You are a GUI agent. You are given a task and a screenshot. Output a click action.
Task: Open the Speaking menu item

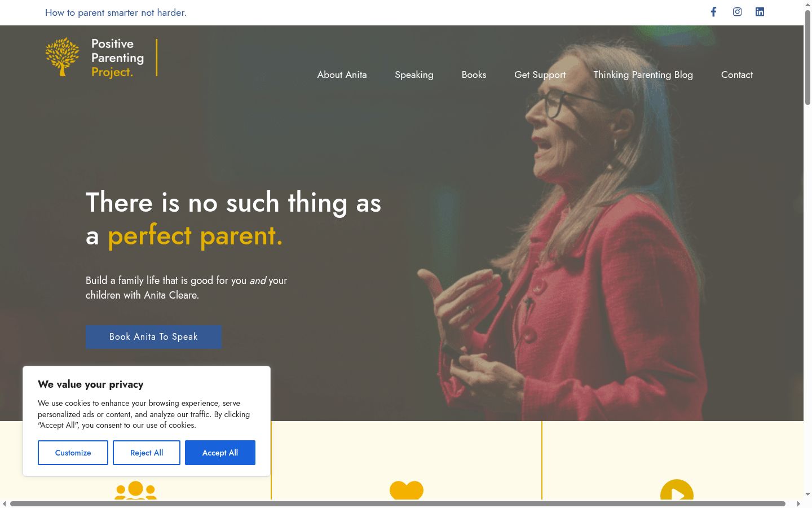point(414,75)
